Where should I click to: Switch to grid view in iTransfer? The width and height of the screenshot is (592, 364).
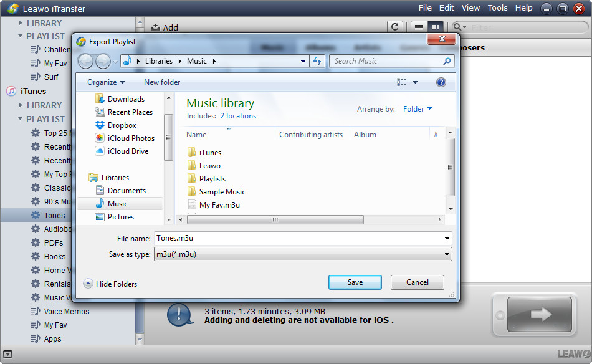(x=435, y=27)
